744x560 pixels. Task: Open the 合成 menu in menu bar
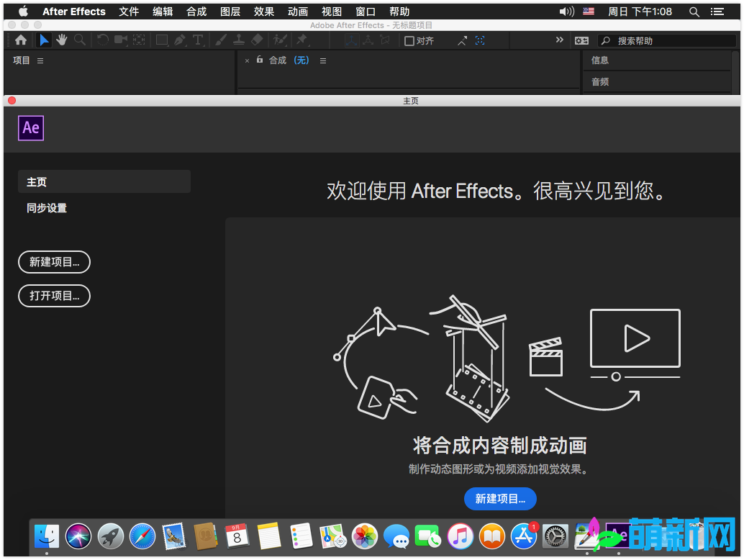196,12
